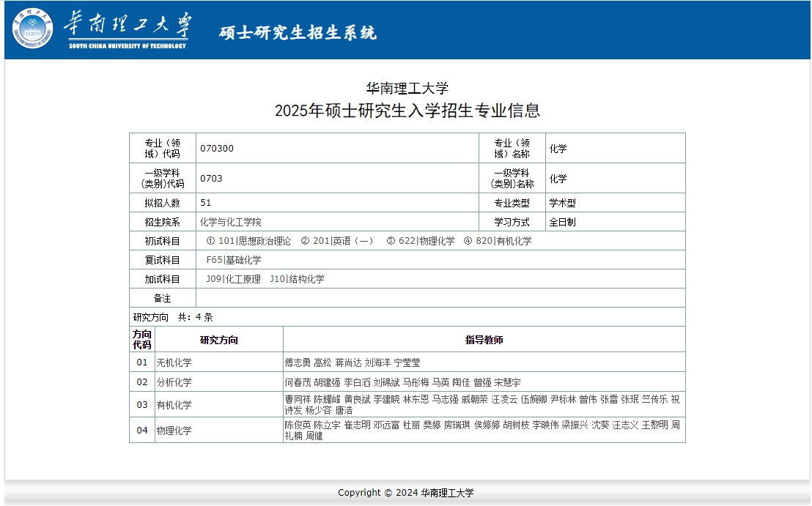Click the 专业（领域）代码 label cell
Screen dimensions: 812x506
point(162,149)
